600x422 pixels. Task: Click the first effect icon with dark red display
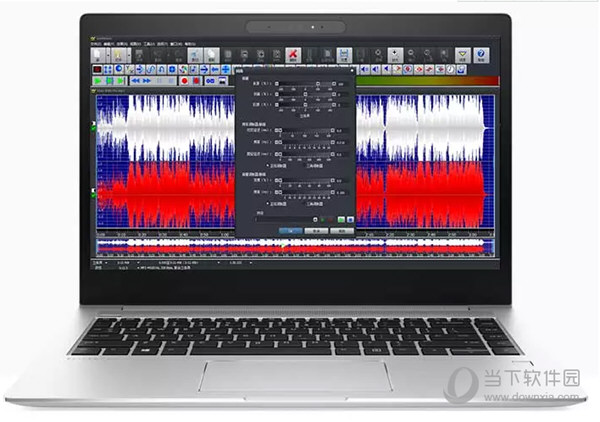(97, 69)
